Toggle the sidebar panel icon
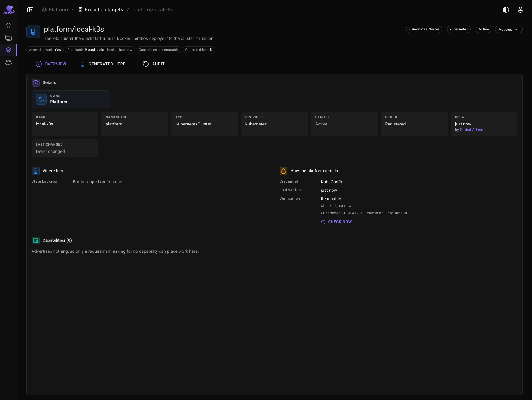The height and width of the screenshot is (400, 532). coord(30,10)
